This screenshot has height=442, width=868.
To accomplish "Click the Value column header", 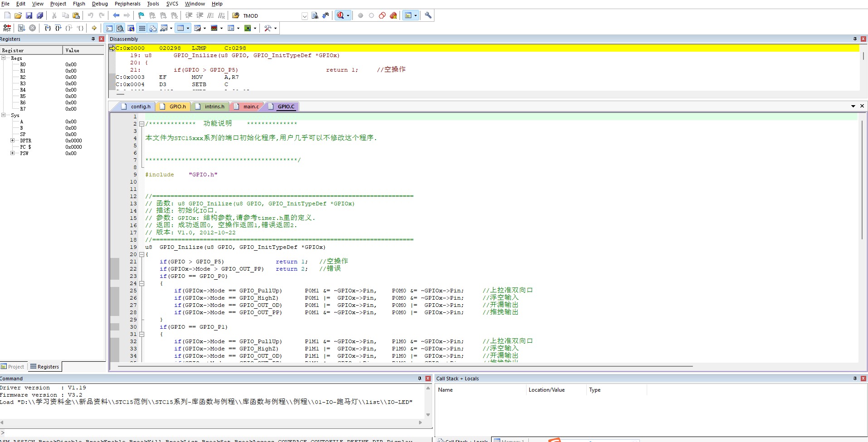I will [x=83, y=50].
